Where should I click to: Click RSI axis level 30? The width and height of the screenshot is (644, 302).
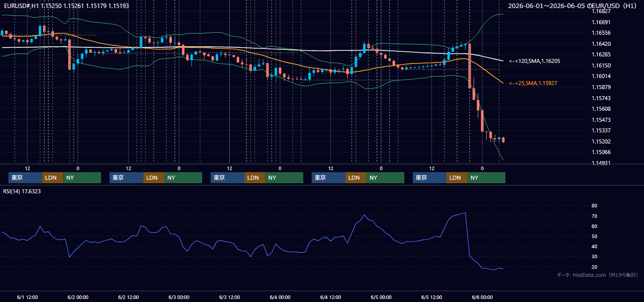(595, 257)
